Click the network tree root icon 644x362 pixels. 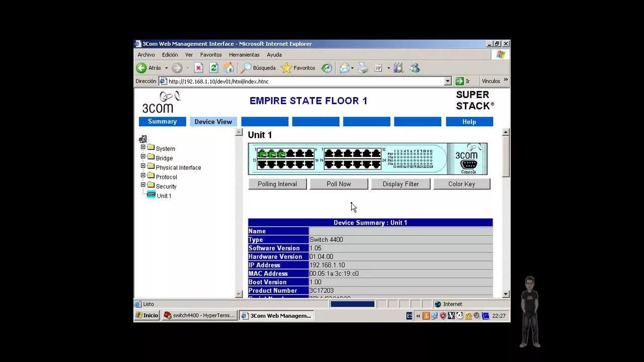(143, 139)
